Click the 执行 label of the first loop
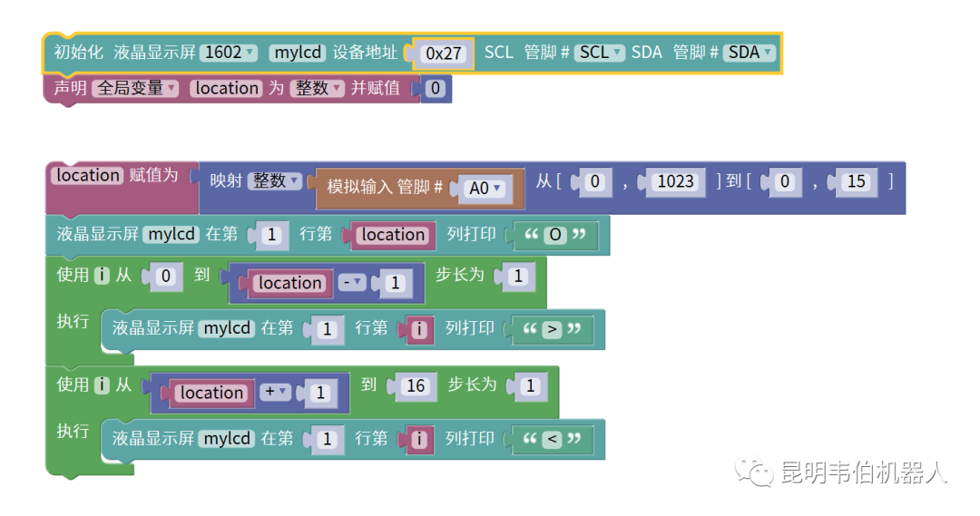 73,321
